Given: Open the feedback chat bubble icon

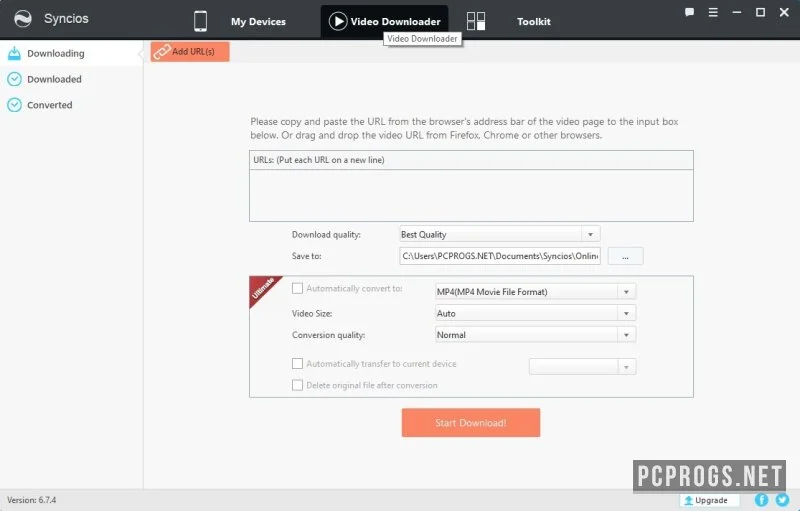Looking at the screenshot, I should (x=689, y=12).
